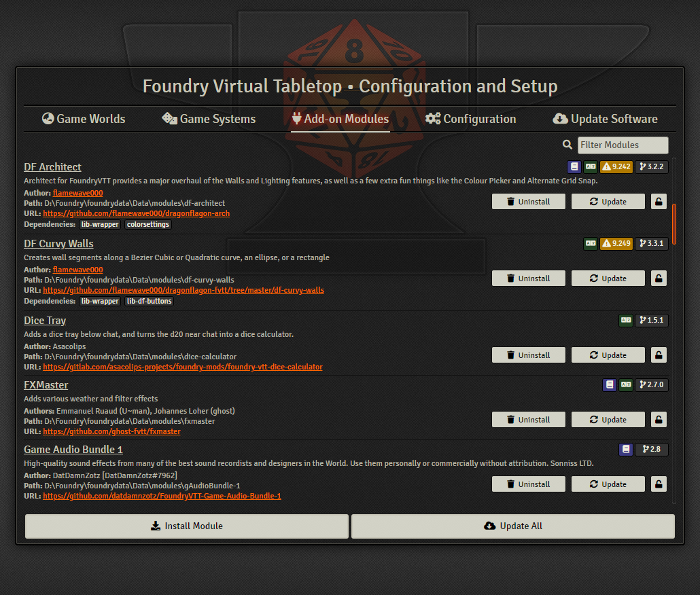Click the lib-wrapper dependency tag under DF Architect
This screenshot has height=595, width=700.
click(x=100, y=224)
